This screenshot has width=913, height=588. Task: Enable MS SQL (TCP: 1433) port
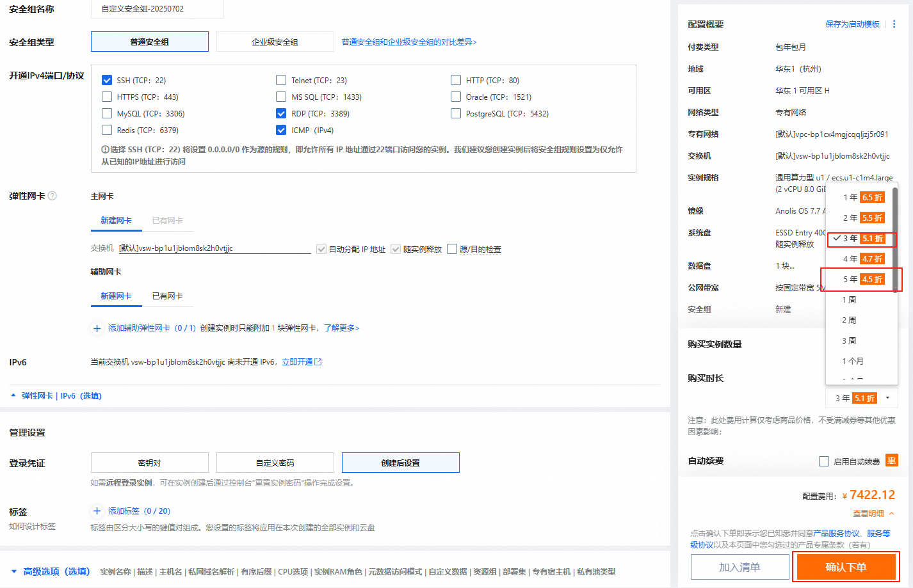(281, 97)
